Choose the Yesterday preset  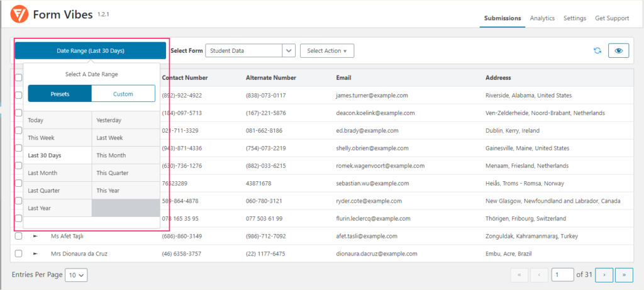126,120
